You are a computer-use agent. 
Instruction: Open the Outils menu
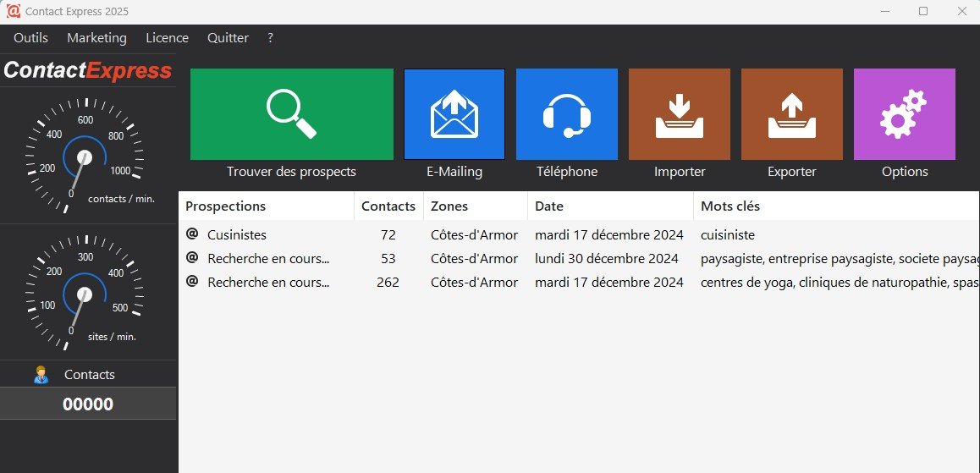point(30,37)
